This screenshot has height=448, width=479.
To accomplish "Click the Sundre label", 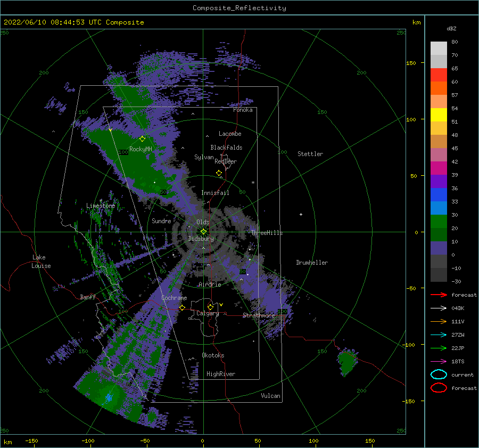I will (x=161, y=221).
